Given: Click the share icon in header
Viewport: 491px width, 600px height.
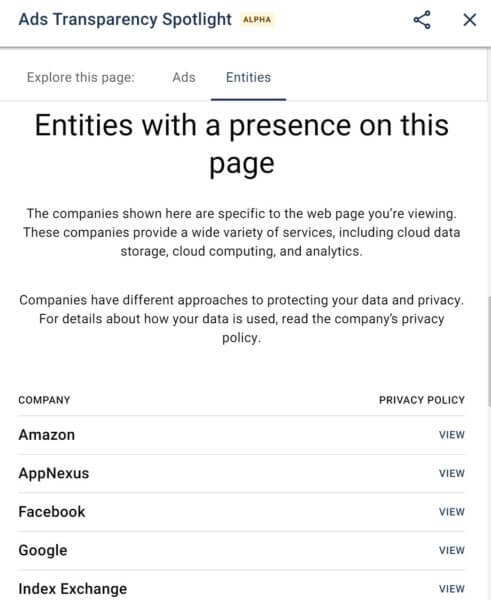Looking at the screenshot, I should point(422,20).
